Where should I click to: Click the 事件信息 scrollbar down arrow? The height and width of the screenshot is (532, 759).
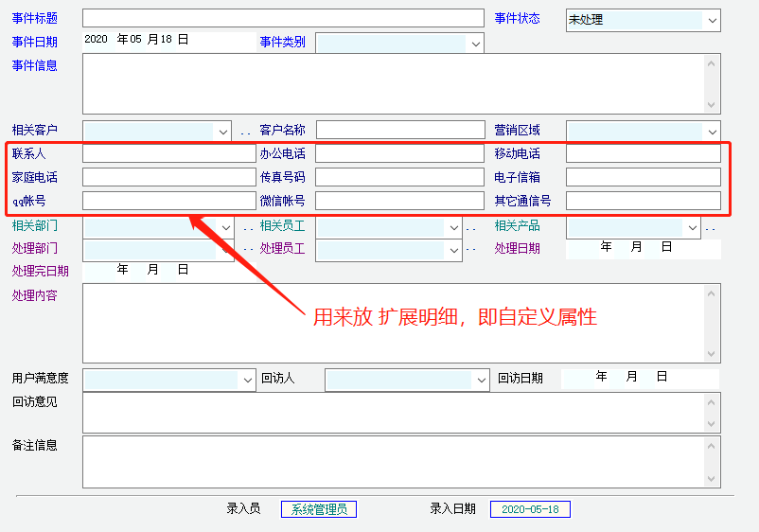click(x=712, y=106)
